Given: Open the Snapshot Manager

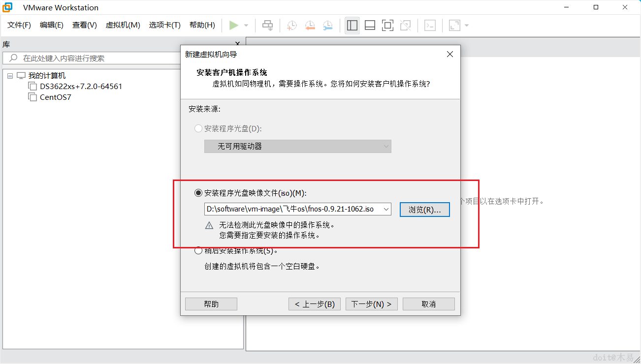Looking at the screenshot, I should (x=327, y=25).
